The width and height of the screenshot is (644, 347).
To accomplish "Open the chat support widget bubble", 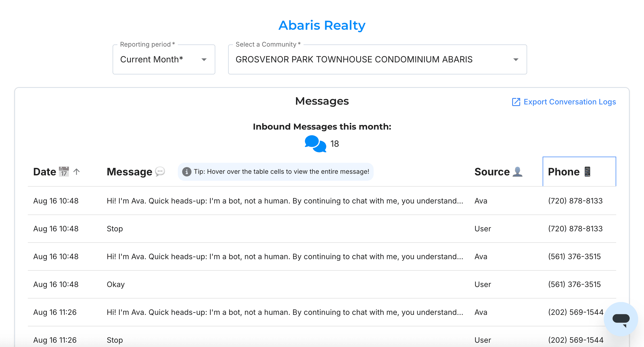I will 621,319.
